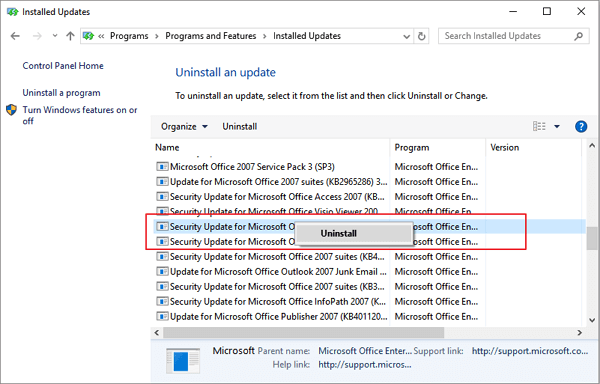Open help with the question mark icon
The height and width of the screenshot is (384, 600).
coord(581,126)
